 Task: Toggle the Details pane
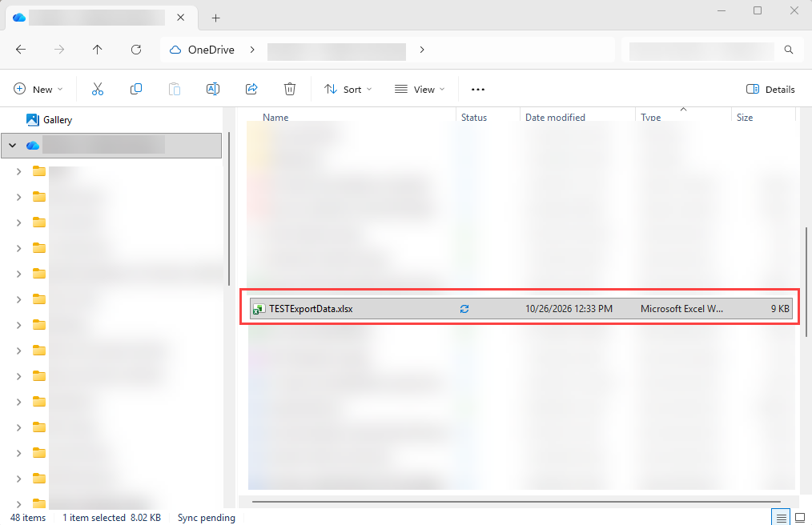click(770, 89)
